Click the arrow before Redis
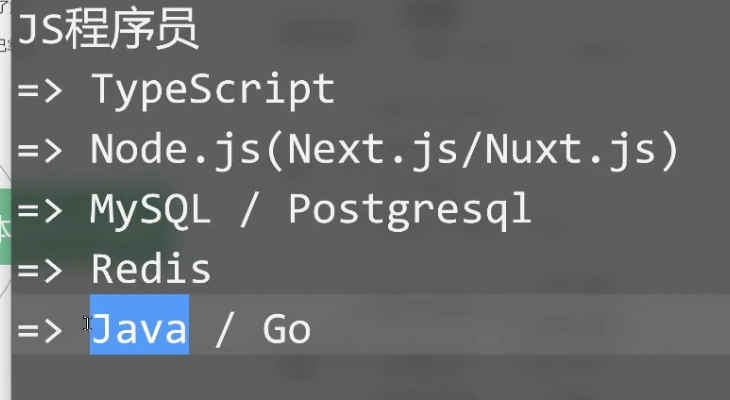Image resolution: width=730 pixels, height=400 pixels. [x=40, y=271]
